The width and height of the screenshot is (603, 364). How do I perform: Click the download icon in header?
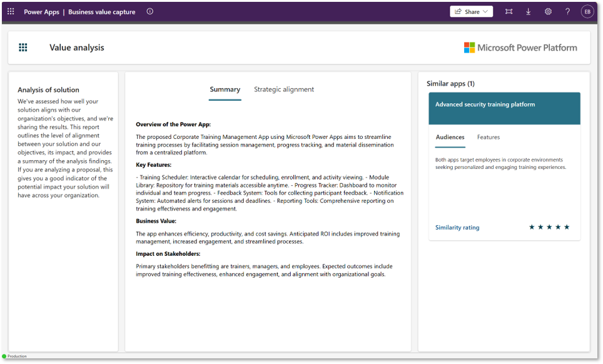click(529, 11)
